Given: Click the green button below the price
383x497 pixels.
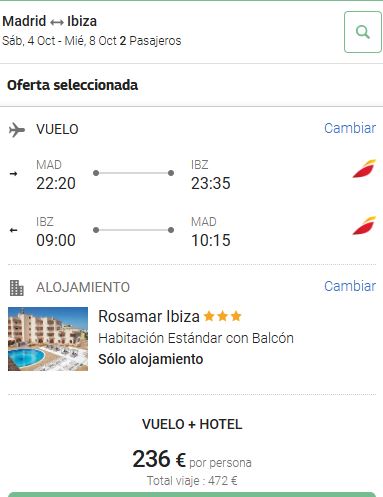Looking at the screenshot, I should click(x=192, y=494).
